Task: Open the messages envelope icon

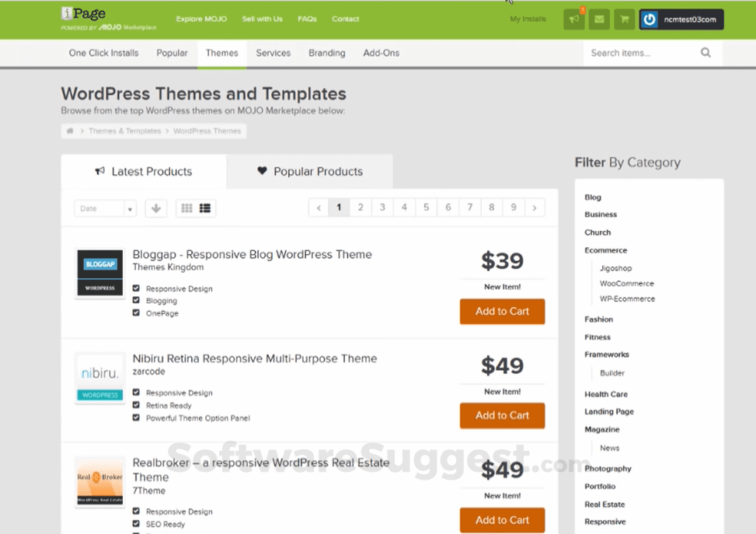Action: pos(598,18)
